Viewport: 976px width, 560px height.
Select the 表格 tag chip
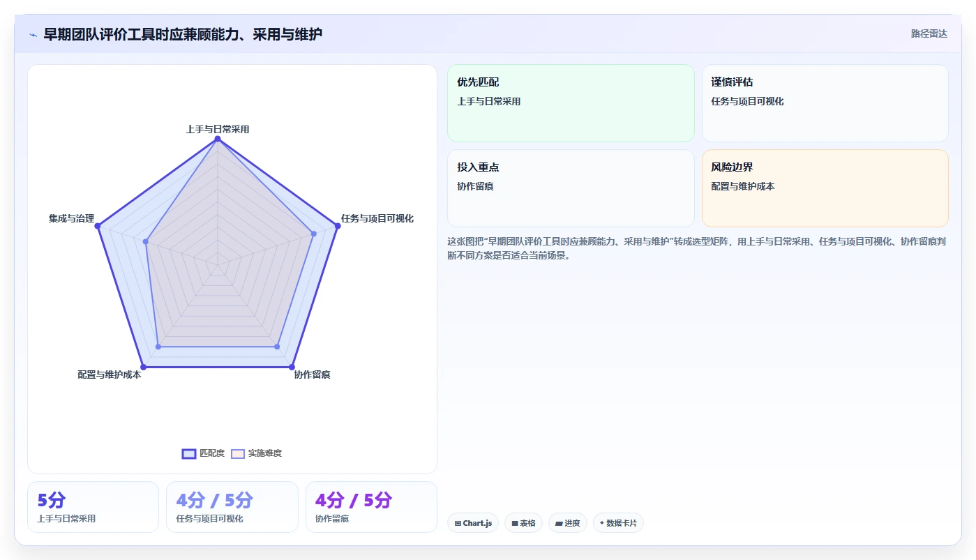(x=523, y=523)
